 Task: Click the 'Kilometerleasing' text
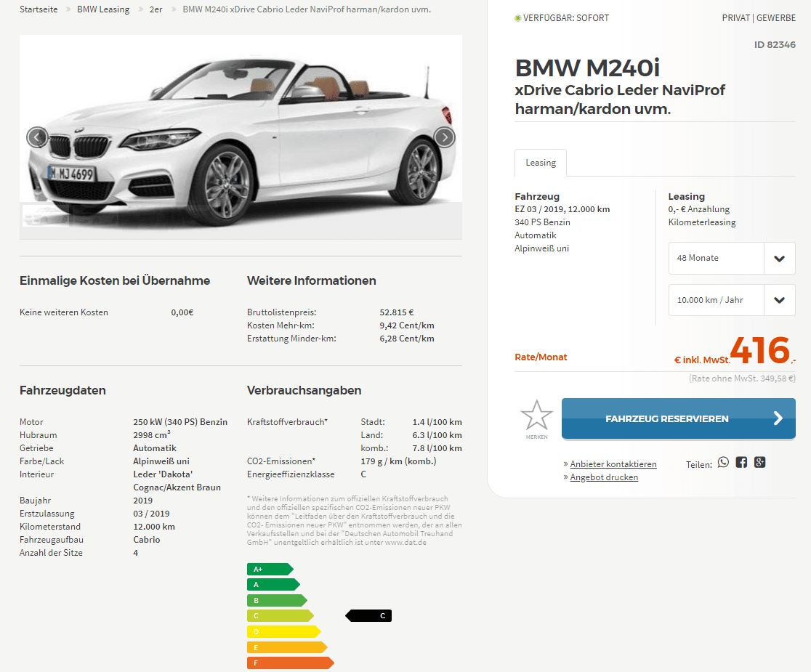click(702, 222)
